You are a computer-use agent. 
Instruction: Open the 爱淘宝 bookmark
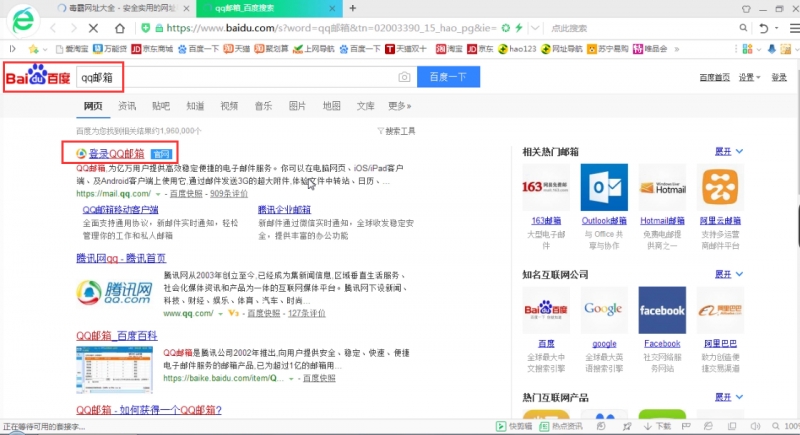pos(71,49)
